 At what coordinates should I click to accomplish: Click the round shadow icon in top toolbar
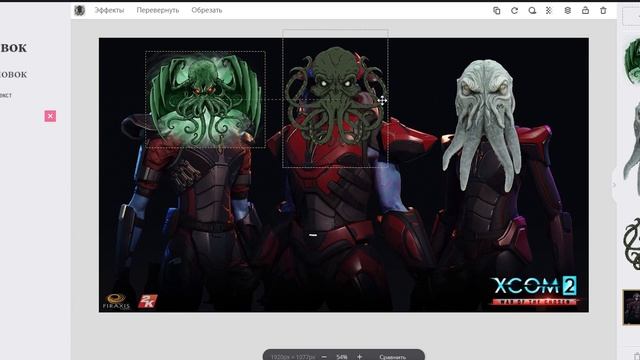(532, 11)
